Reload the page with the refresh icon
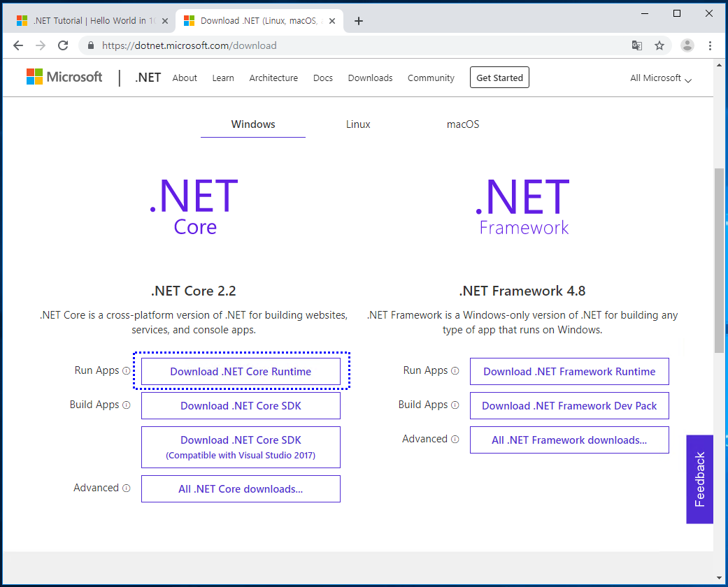This screenshot has height=587, width=728. coord(63,45)
